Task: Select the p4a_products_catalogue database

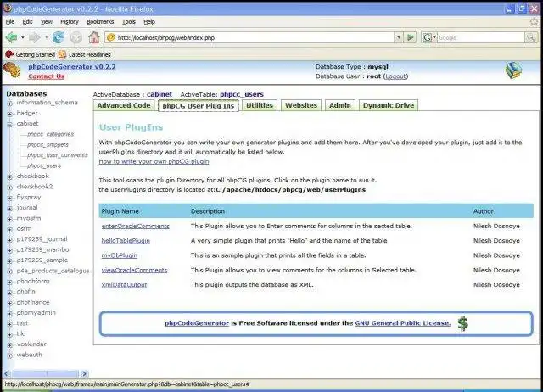Action: pyautogui.click(x=53, y=271)
